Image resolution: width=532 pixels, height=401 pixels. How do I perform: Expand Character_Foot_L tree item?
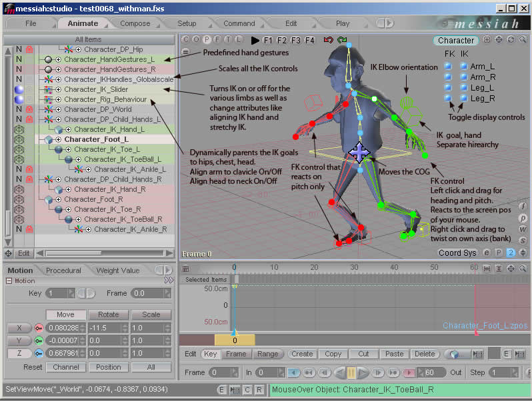[59, 140]
